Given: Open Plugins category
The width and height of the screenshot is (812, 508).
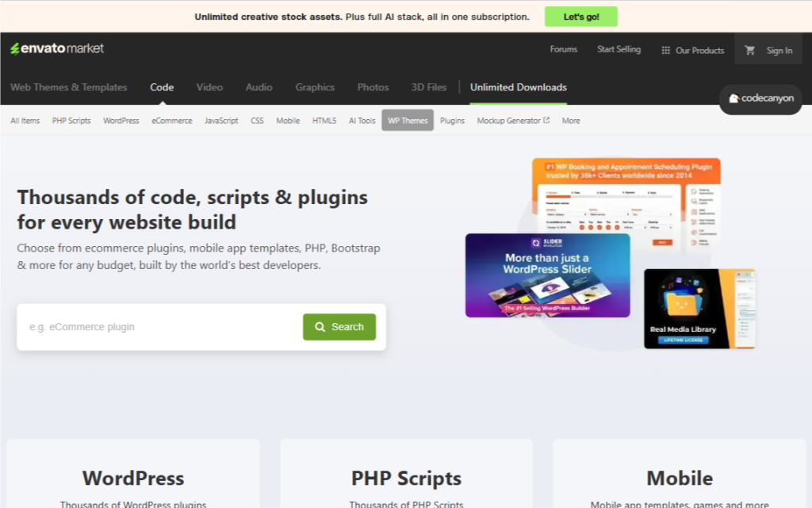Looking at the screenshot, I should click(x=452, y=121).
